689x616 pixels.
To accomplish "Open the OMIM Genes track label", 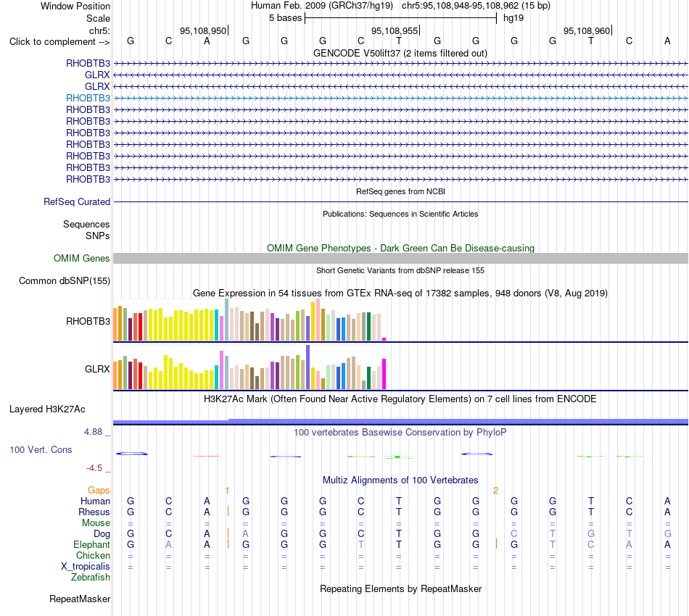I will pos(82,258).
